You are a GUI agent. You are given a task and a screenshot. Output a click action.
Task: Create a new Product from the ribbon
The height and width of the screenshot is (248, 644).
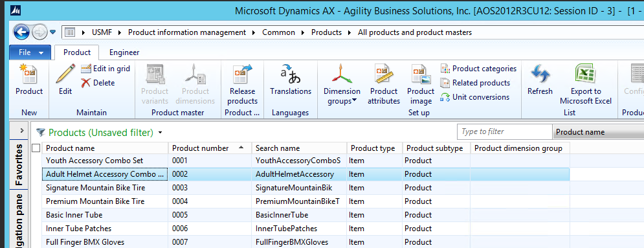[28, 80]
